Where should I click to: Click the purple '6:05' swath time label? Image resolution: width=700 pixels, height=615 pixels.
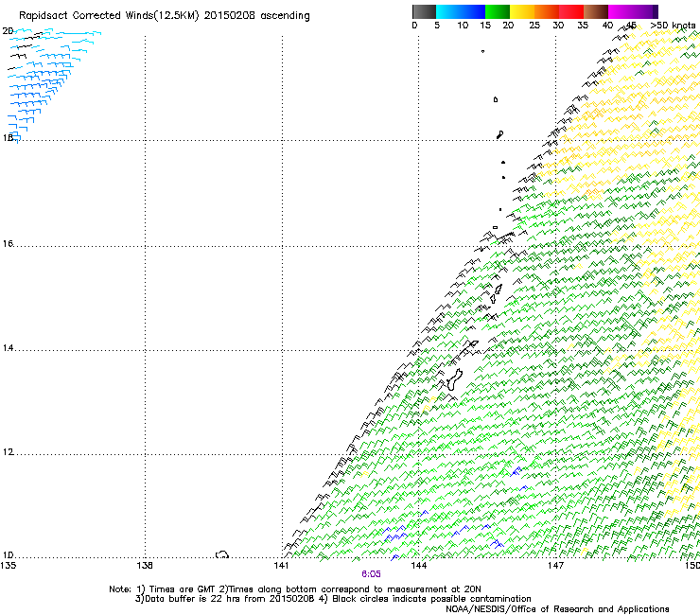(371, 574)
